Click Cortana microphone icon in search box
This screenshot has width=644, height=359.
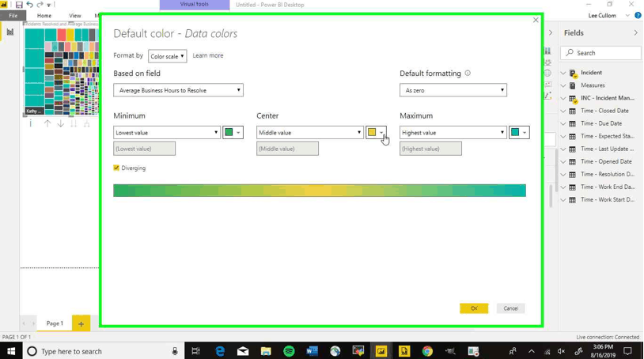pos(175,351)
